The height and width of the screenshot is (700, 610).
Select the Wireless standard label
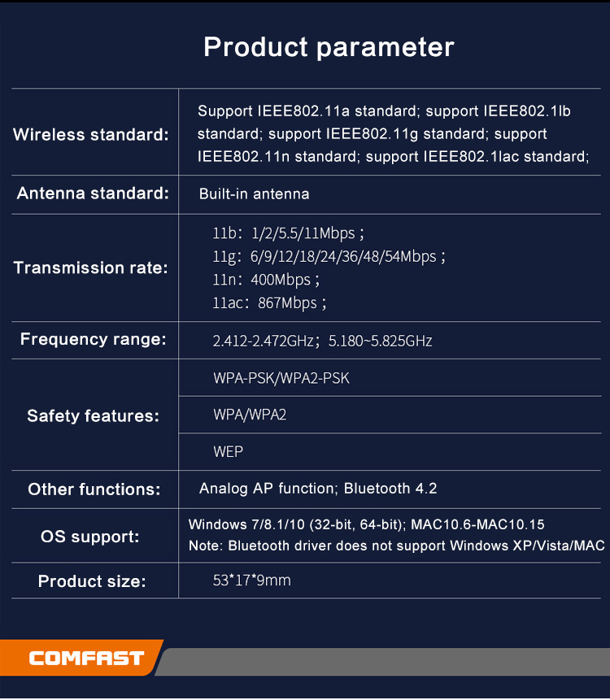coord(91,134)
